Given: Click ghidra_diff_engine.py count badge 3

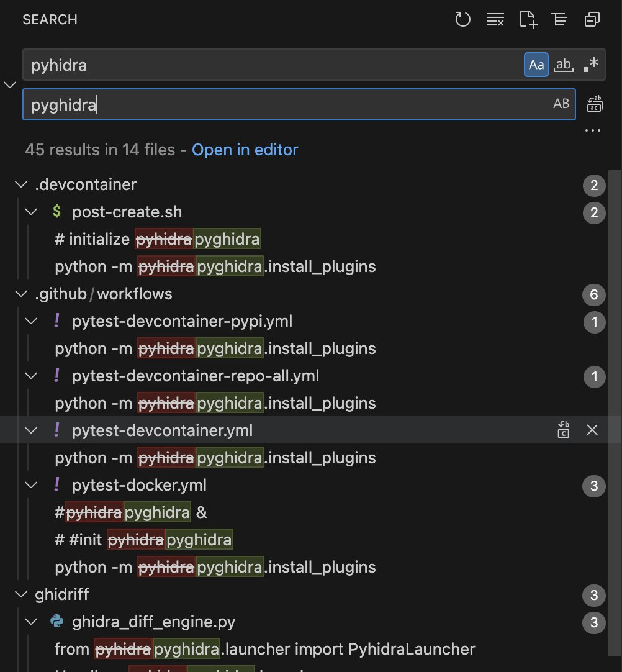Looking at the screenshot, I should (x=594, y=623).
